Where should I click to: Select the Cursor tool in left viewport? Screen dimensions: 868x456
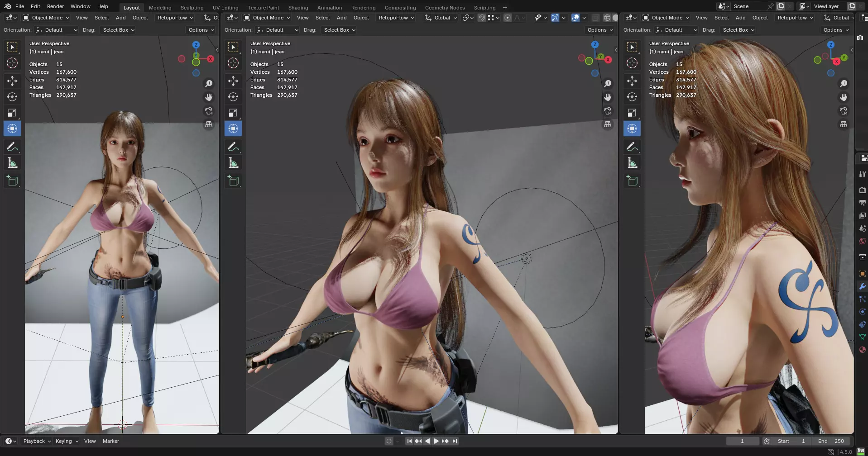(12, 63)
